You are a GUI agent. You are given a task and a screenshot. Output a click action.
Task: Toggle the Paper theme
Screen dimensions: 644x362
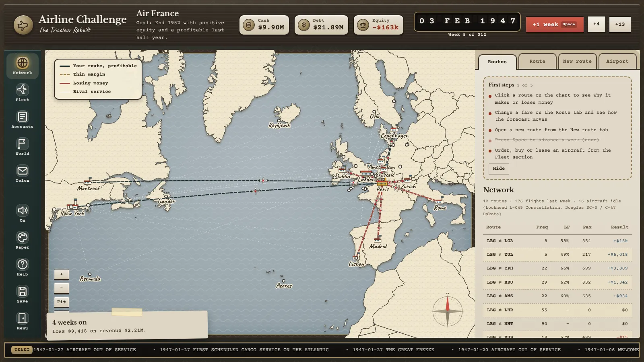tap(23, 240)
